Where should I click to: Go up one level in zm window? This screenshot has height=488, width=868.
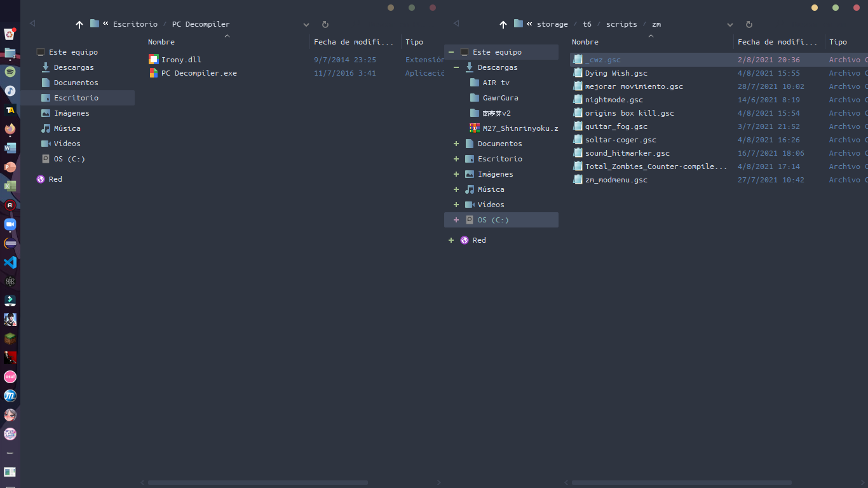tap(503, 24)
